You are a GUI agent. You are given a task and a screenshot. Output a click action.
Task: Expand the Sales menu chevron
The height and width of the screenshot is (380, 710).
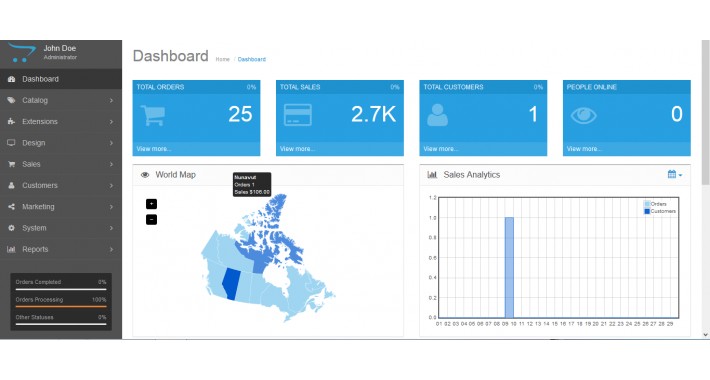pyautogui.click(x=111, y=164)
